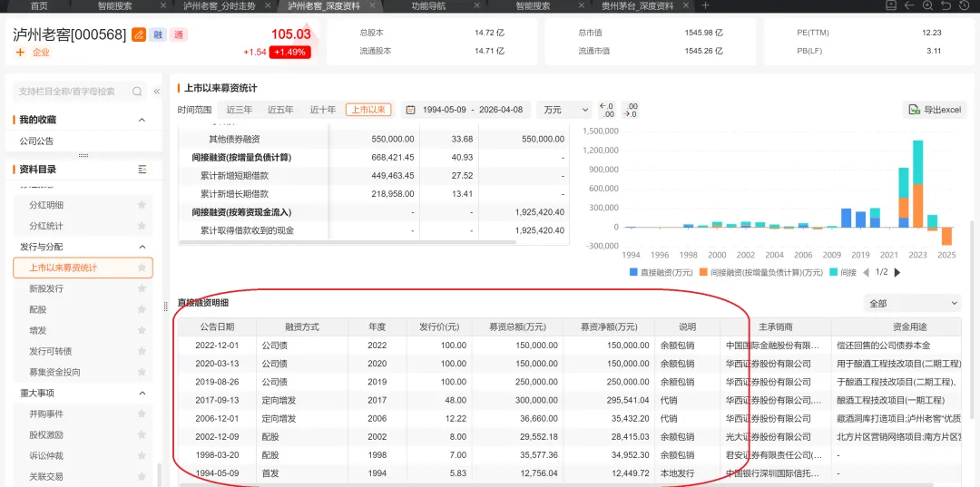The width and height of the screenshot is (980, 487).
Task: Click the search magnifier in the sidebar search box
Action: (137, 92)
